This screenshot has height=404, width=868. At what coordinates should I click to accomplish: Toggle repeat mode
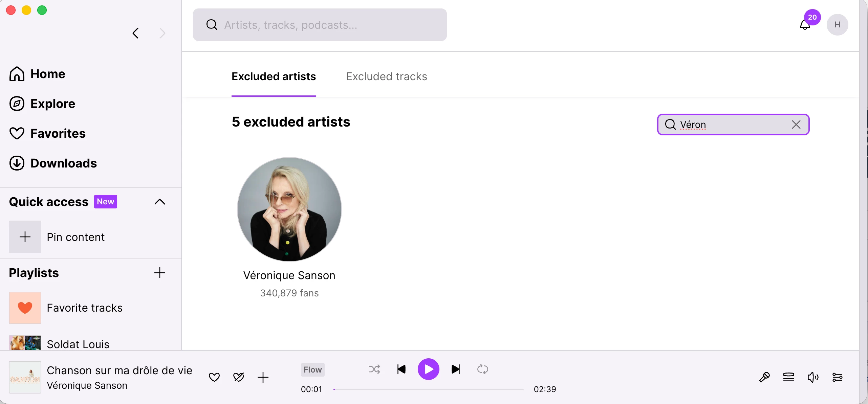click(482, 369)
